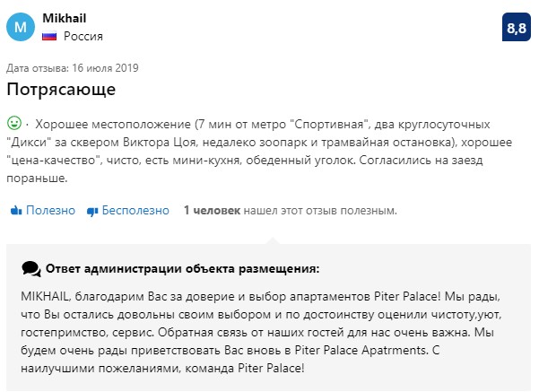Screen dimensions: 539x392
Task: Click the word 'пораньше' ending the review
Action: coord(37,179)
